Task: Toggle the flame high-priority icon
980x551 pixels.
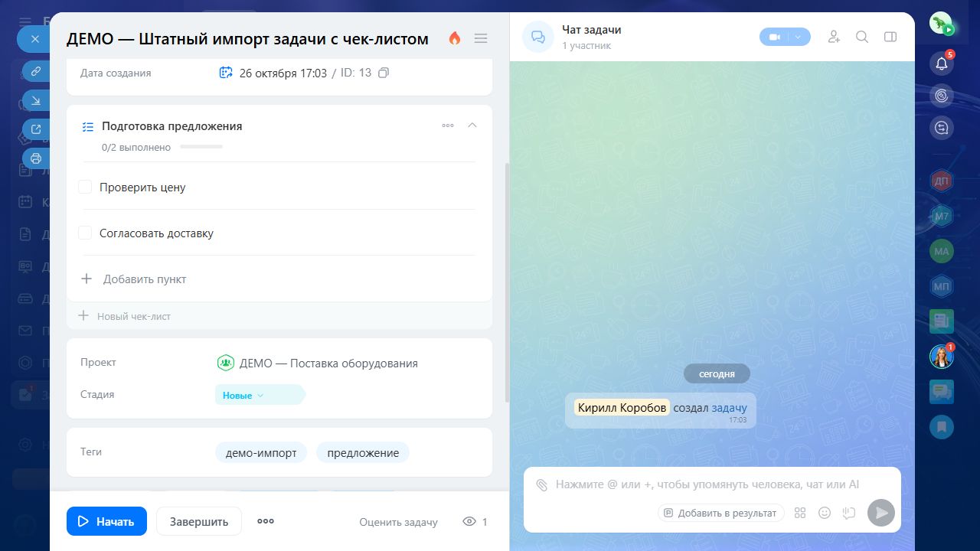Action: click(455, 38)
